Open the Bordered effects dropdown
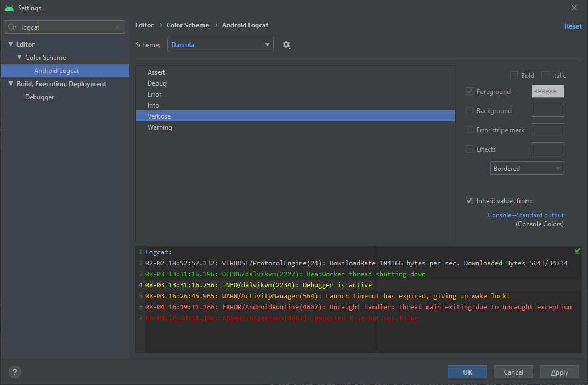The height and width of the screenshot is (385, 588). 527,169
